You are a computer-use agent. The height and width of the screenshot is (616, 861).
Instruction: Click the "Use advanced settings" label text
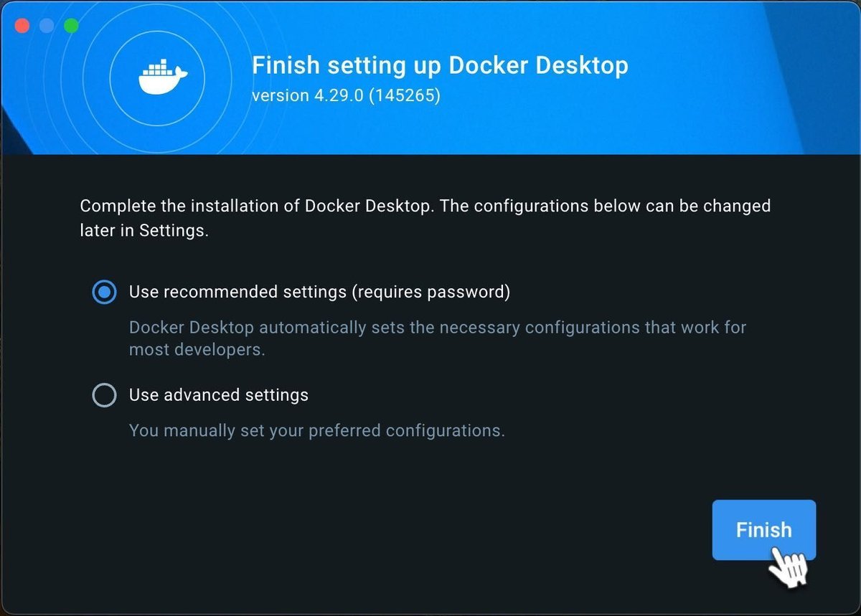pyautogui.click(x=219, y=395)
